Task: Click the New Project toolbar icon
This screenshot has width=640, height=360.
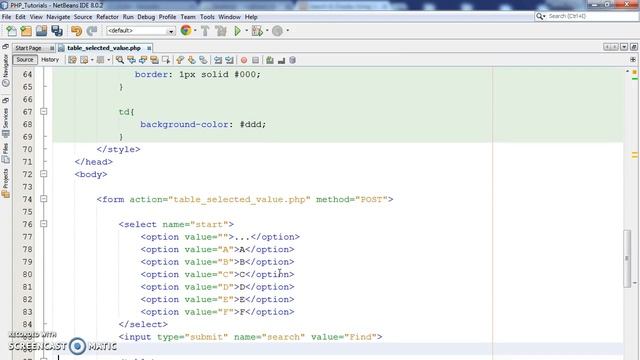Action: pos(26,31)
